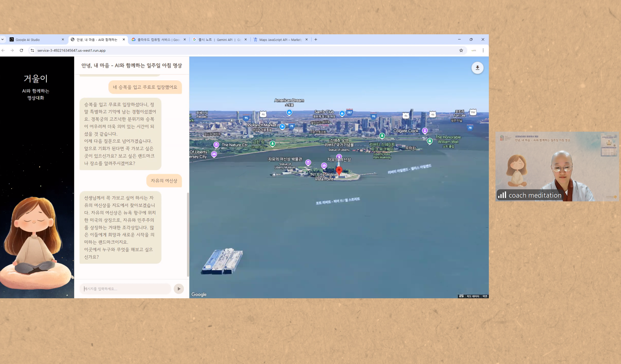
Task: Click the Google logo on the map
Action: [199, 294]
